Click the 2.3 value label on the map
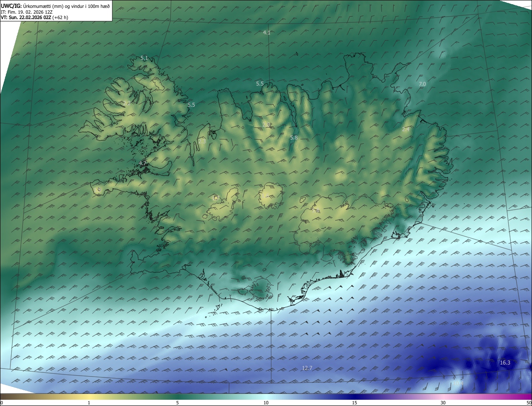This screenshot has width=532, height=406. 202,142
